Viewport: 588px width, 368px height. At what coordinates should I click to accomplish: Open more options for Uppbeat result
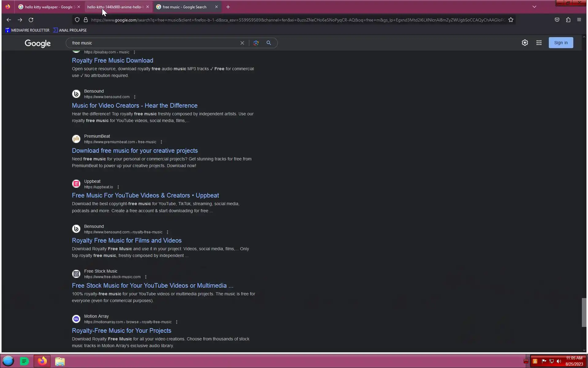[118, 187]
